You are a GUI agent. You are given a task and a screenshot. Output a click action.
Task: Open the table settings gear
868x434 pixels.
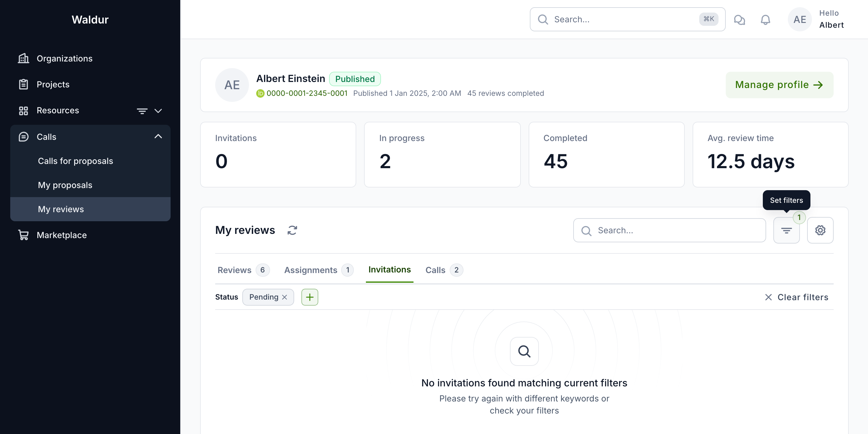(x=820, y=230)
